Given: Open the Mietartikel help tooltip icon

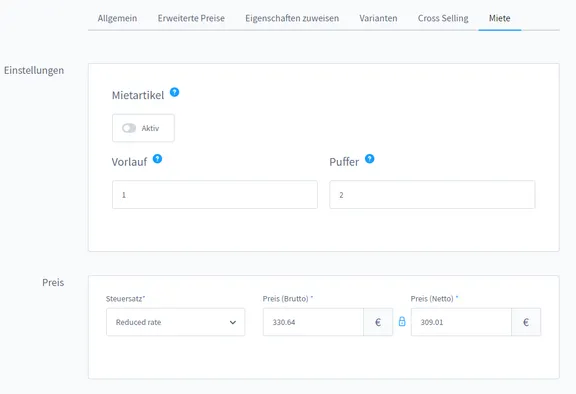Looking at the screenshot, I should [x=174, y=92].
